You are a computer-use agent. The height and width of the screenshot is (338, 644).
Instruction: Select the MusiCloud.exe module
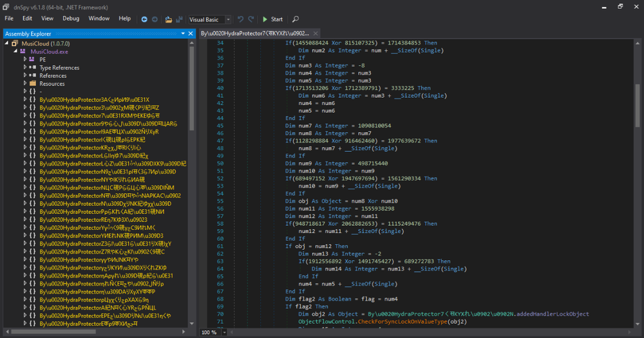pyautogui.click(x=49, y=52)
